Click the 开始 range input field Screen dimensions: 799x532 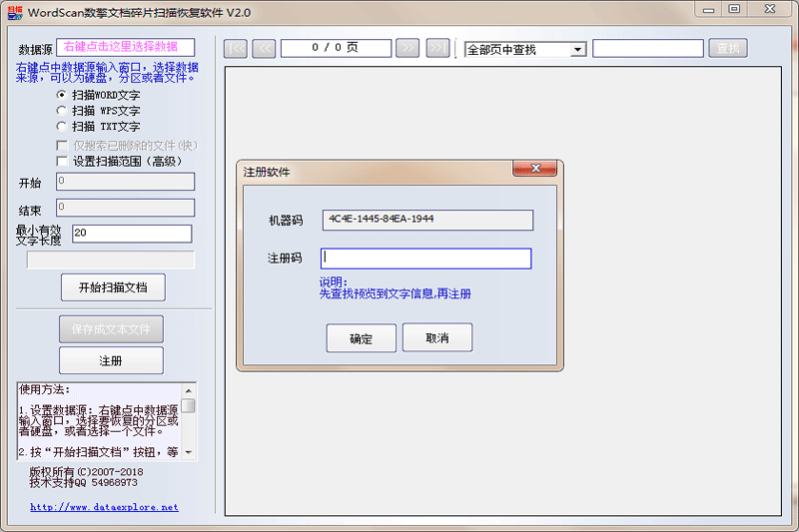[126, 182]
